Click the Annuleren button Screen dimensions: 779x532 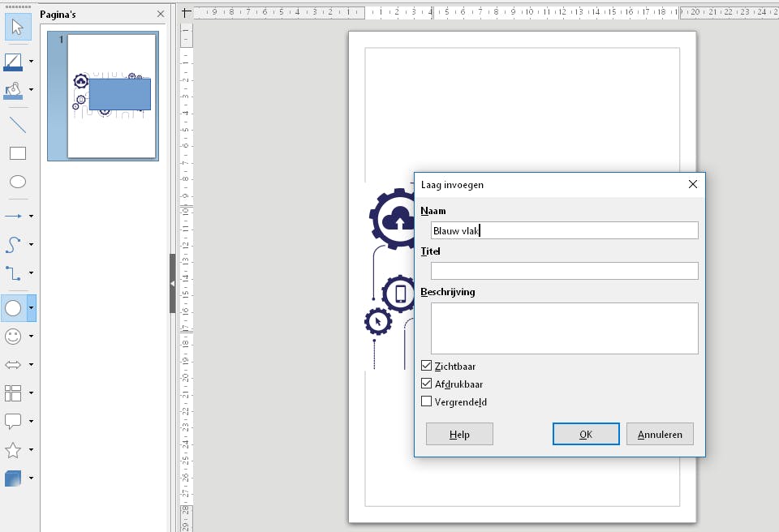pos(660,434)
